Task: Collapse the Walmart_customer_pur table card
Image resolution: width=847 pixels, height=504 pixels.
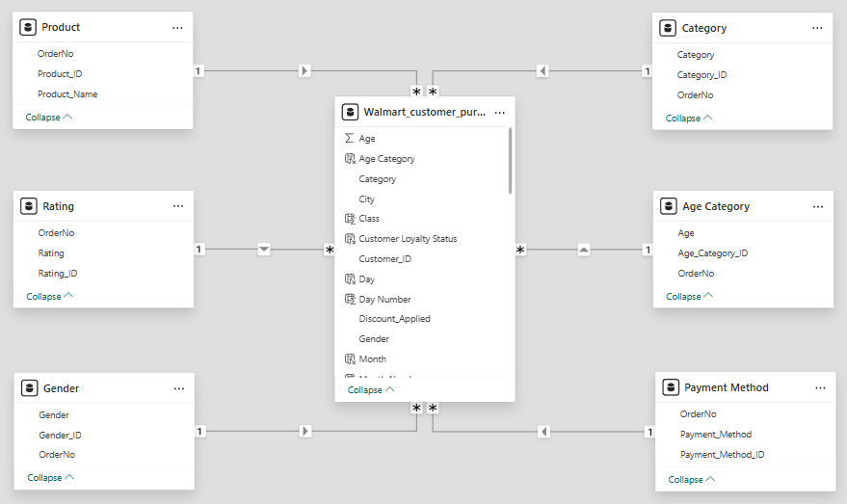Action: point(371,390)
